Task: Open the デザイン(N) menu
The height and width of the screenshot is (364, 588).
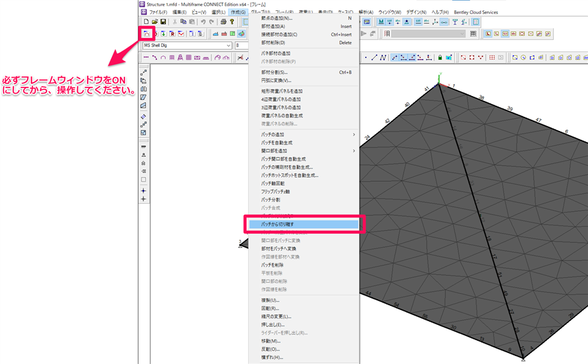Action: click(417, 12)
